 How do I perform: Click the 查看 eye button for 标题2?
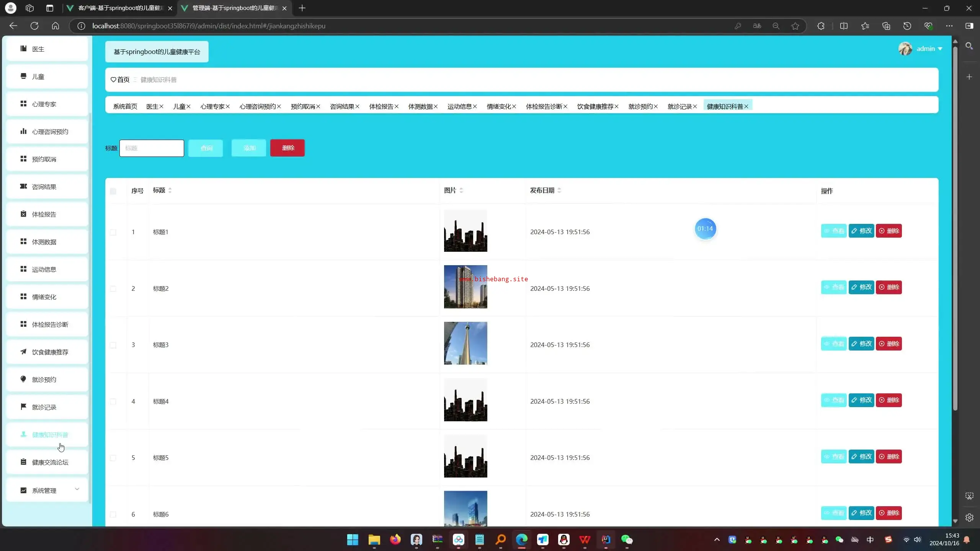[833, 287]
